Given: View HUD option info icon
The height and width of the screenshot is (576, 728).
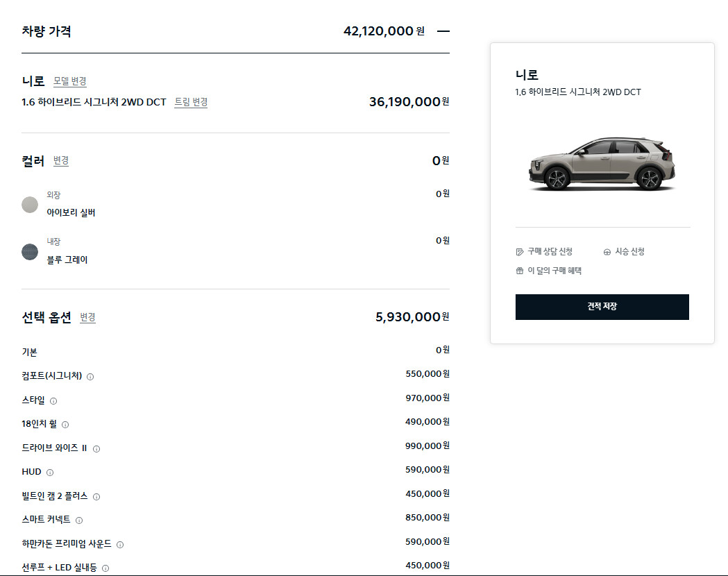Looking at the screenshot, I should pyautogui.click(x=50, y=473).
